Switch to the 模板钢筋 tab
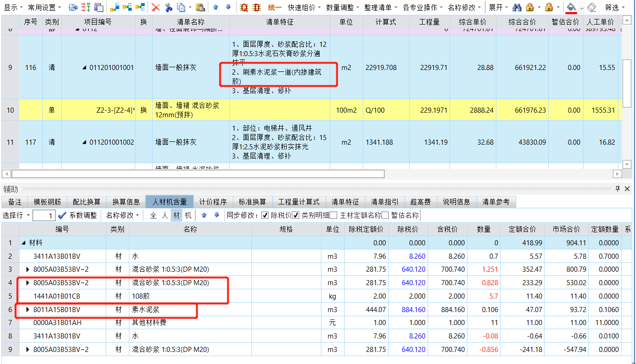The width and height of the screenshot is (636, 364). 47,202
